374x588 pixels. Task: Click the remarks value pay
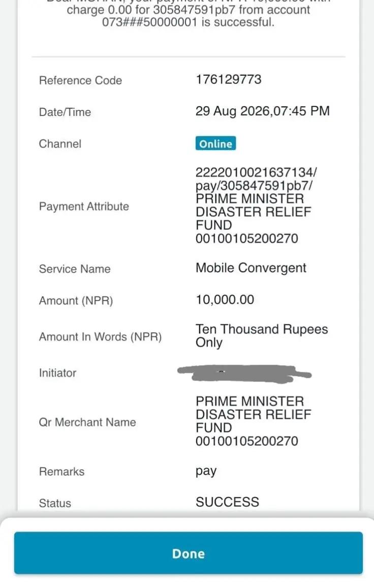coord(206,472)
